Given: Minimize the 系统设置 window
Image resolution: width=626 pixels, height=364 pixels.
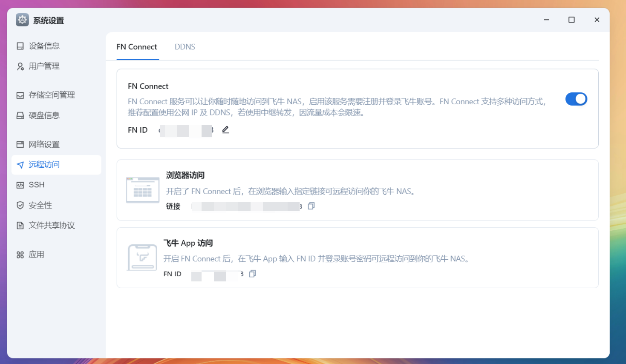Looking at the screenshot, I should point(547,20).
